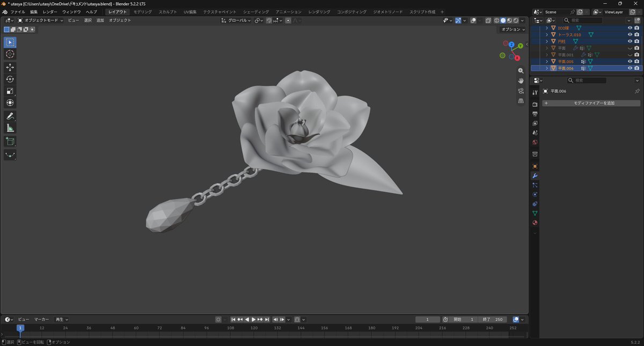This screenshot has width=644, height=346.
Task: Open the 編集 menu
Action: tap(34, 11)
